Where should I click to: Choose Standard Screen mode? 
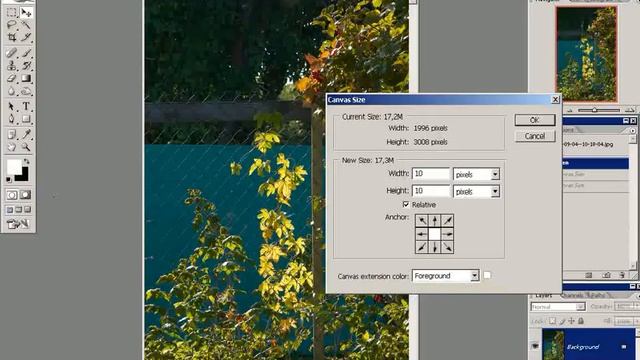tap(10, 210)
